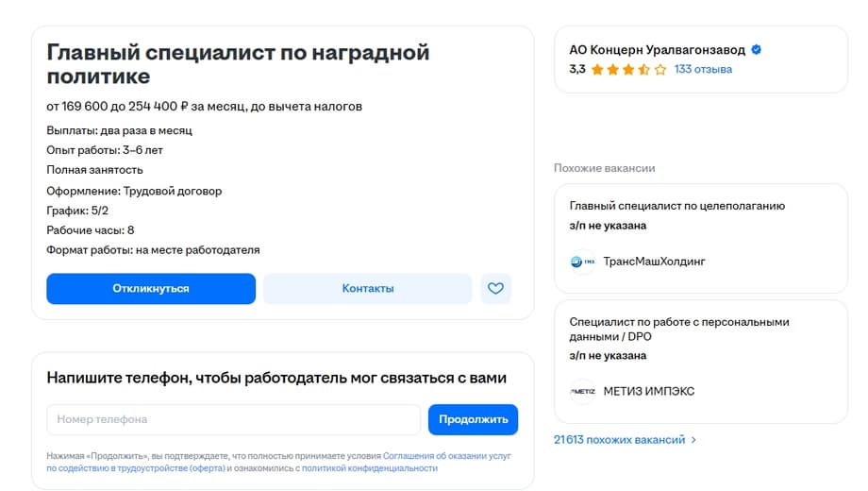
Task: Open Специалист по работе с персональными данными vacancy
Action: click(679, 329)
